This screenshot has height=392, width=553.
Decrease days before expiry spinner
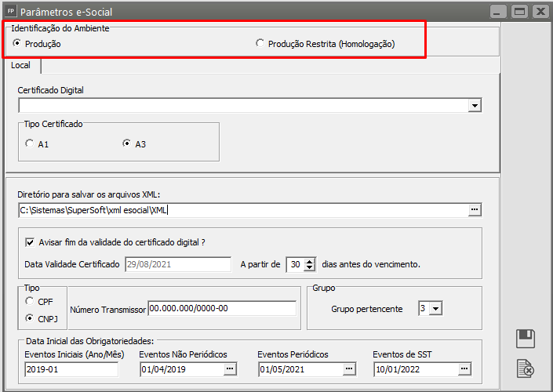309,267
